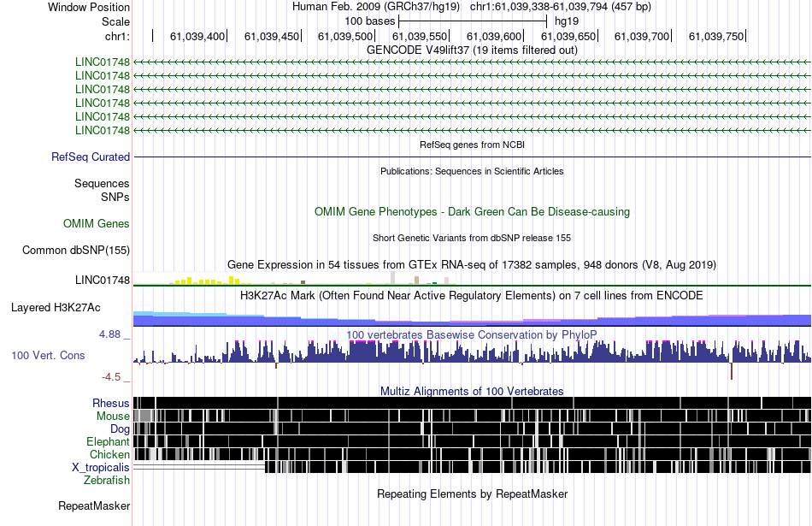Open the RepeatMasker track label
This screenshot has width=812, height=526.
pyautogui.click(x=94, y=505)
